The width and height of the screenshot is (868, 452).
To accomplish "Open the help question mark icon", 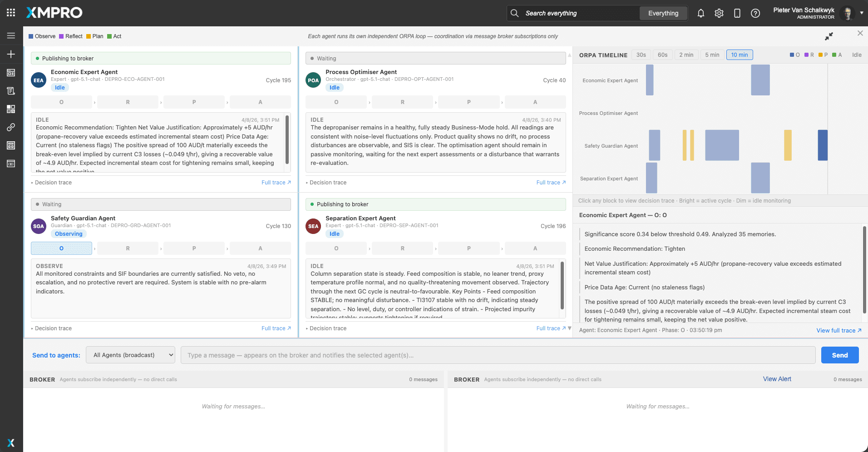I will click(755, 13).
